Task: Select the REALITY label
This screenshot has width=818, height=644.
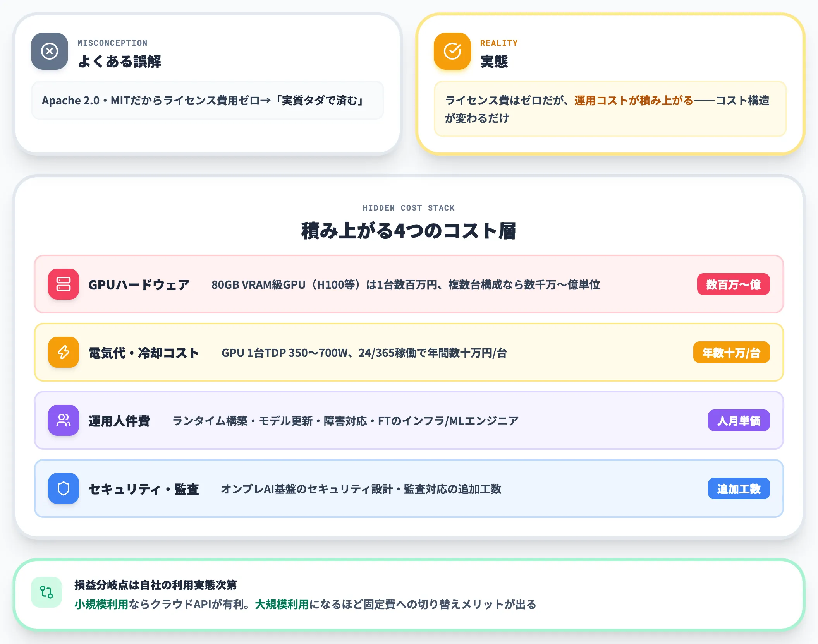Action: (x=499, y=43)
